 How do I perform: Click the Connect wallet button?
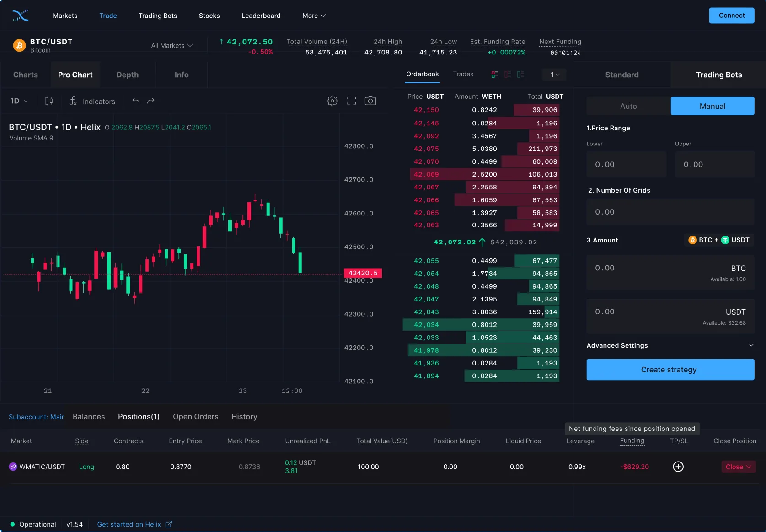pos(732,16)
